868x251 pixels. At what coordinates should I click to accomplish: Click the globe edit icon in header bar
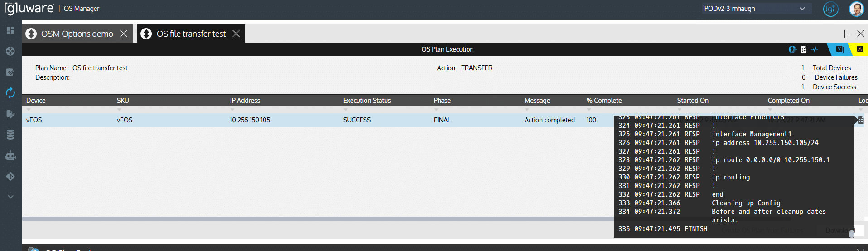(792, 49)
